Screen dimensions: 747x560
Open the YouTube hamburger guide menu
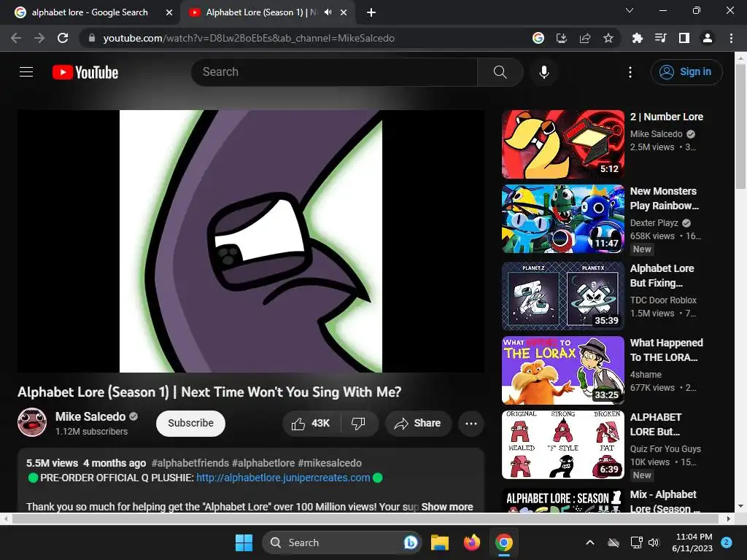(26, 72)
